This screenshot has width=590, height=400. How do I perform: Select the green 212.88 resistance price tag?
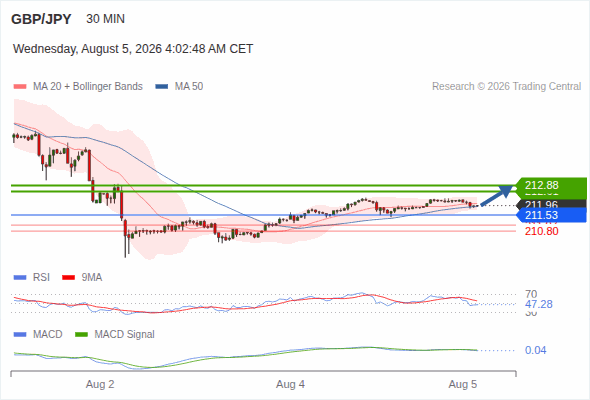click(x=550, y=185)
